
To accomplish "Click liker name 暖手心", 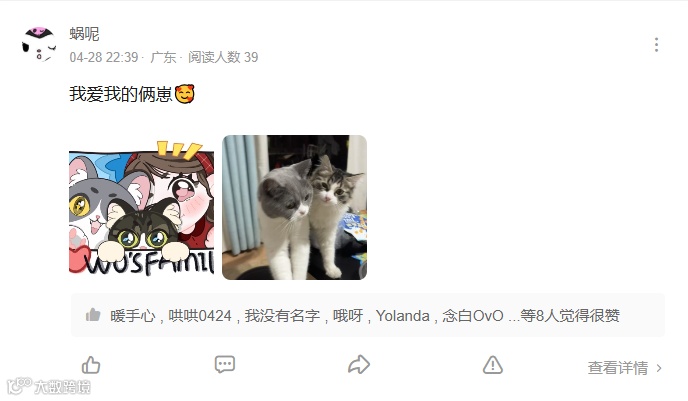I will tap(133, 316).
